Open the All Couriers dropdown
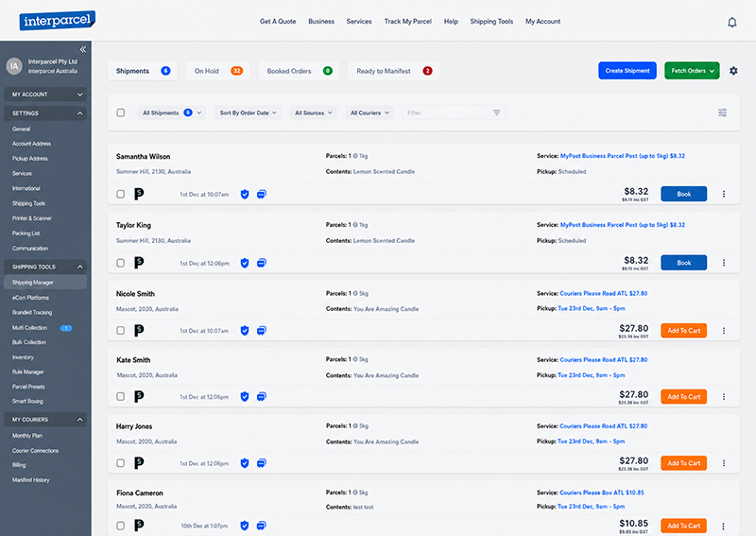Viewport: 756px width, 536px height. [369, 112]
